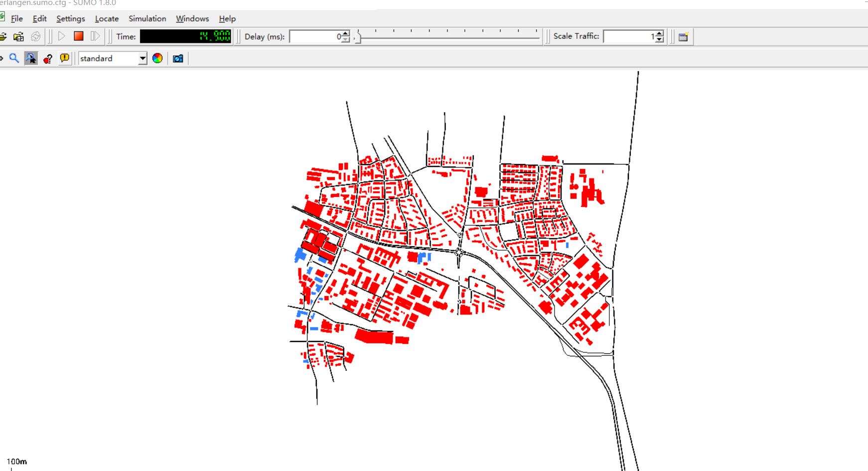
Task: Click the delay slider track
Action: (x=448, y=37)
